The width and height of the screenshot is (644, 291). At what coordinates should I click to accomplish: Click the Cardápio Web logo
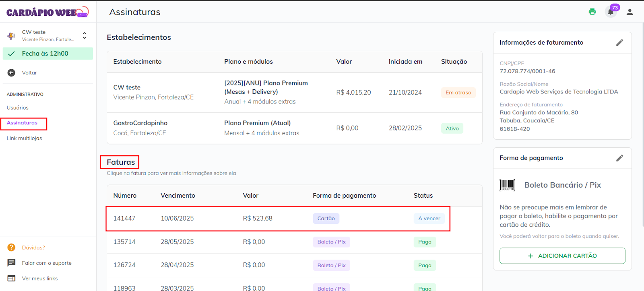click(x=47, y=12)
